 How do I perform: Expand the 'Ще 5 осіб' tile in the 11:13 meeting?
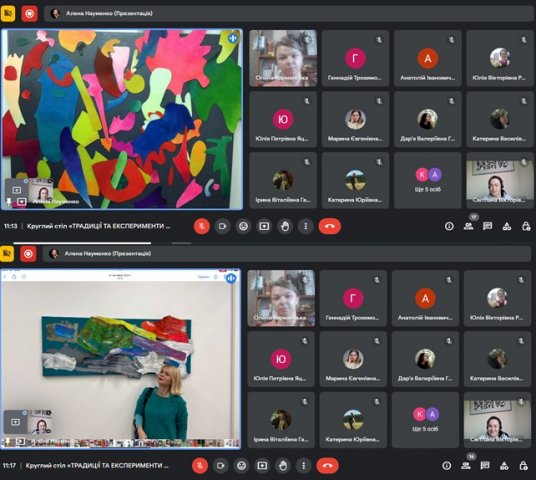(x=428, y=180)
